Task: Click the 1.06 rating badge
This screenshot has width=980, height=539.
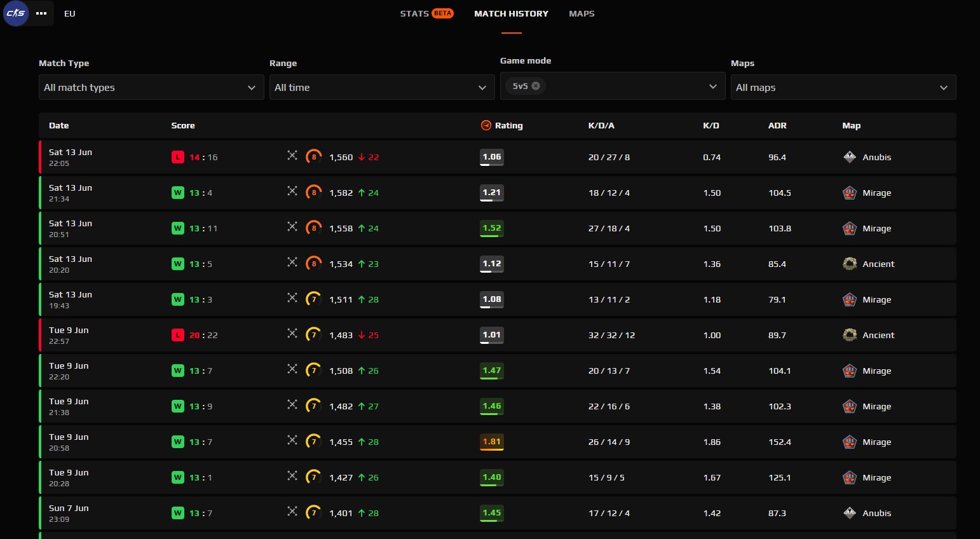Action: [x=492, y=157]
